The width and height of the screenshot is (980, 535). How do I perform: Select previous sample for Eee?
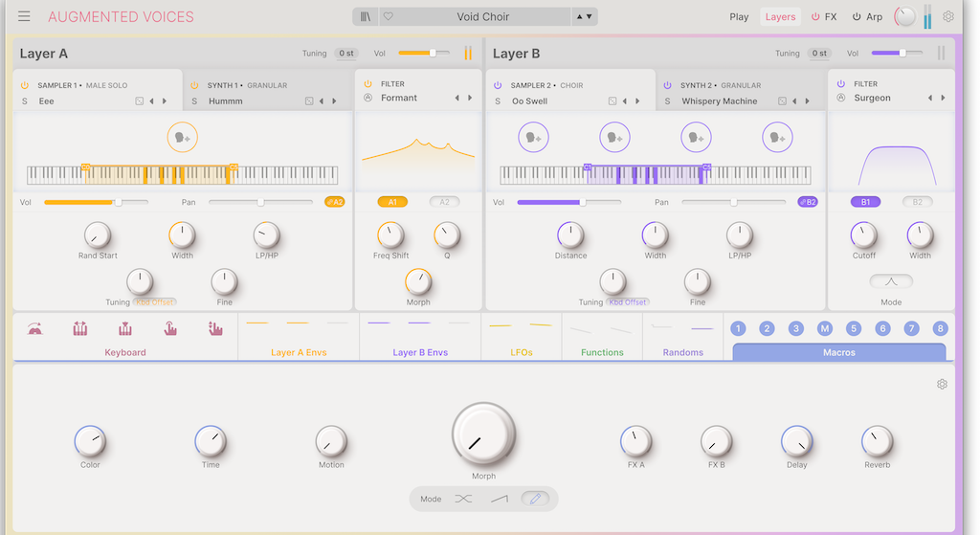[x=151, y=101]
